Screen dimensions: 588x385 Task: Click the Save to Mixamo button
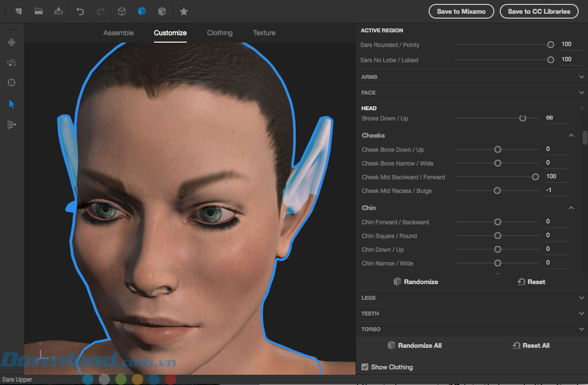tap(461, 11)
